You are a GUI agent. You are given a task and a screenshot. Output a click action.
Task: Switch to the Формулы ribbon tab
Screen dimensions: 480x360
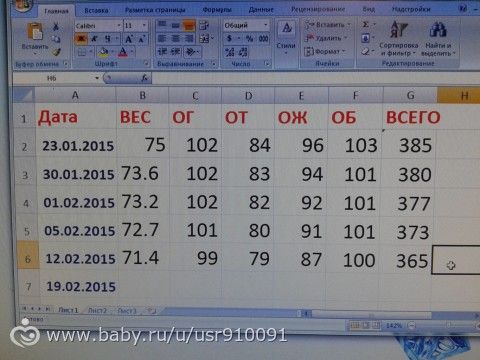pyautogui.click(x=217, y=10)
